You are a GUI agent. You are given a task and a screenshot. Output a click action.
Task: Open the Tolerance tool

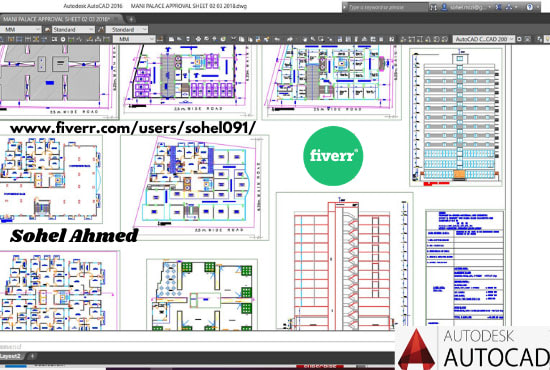point(54,39)
